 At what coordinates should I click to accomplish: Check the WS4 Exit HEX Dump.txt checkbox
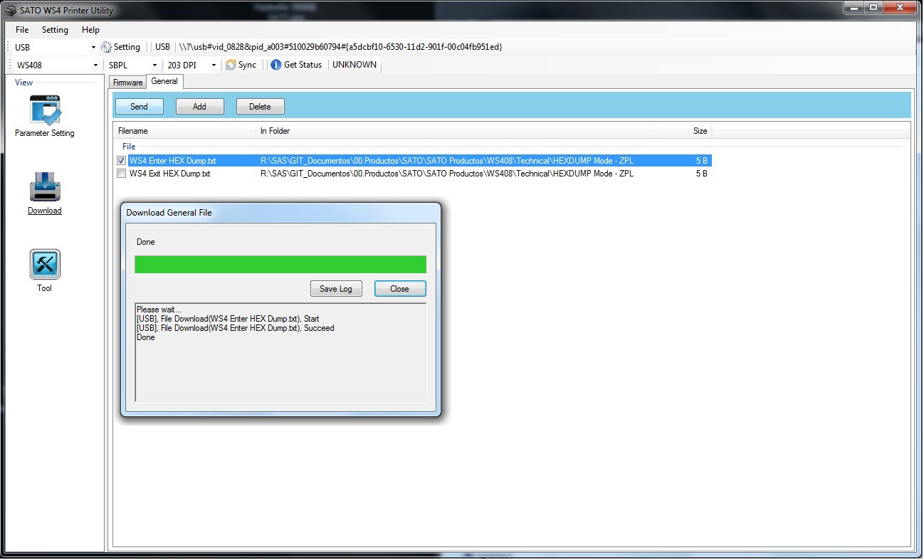pos(121,174)
